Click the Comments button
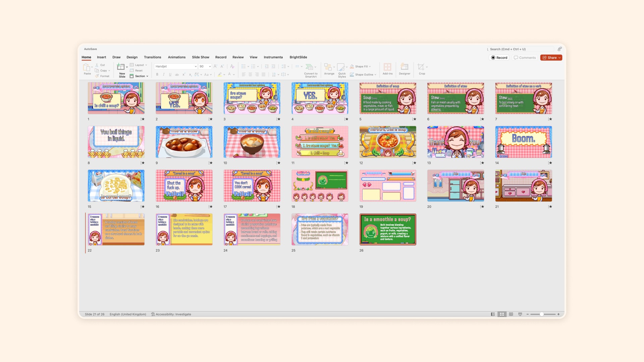 [525, 58]
